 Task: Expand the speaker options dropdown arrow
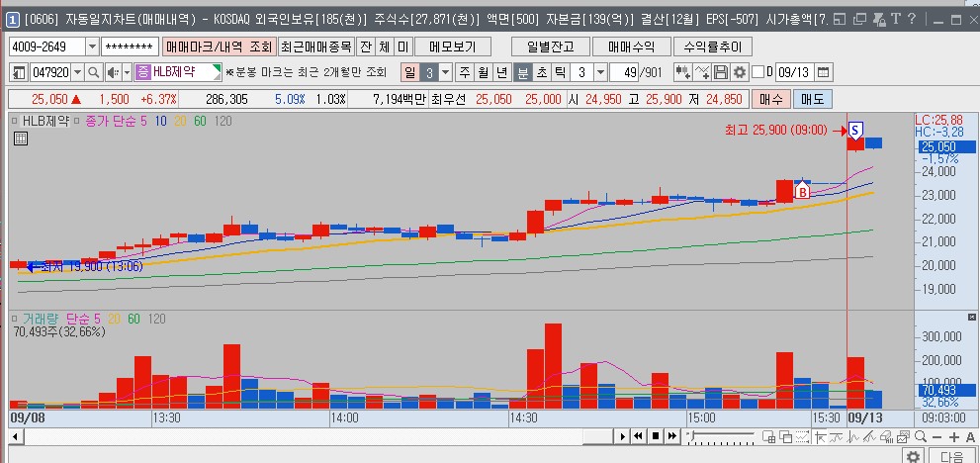pyautogui.click(x=127, y=72)
